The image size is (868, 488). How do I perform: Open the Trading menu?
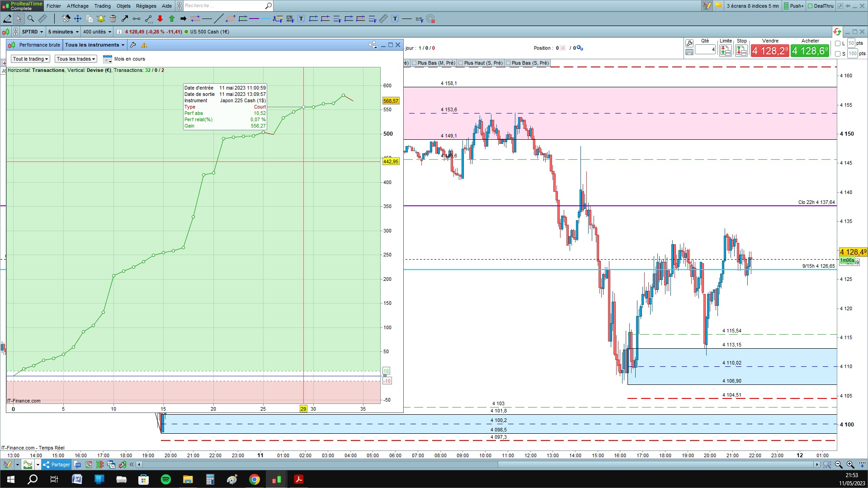[102, 6]
